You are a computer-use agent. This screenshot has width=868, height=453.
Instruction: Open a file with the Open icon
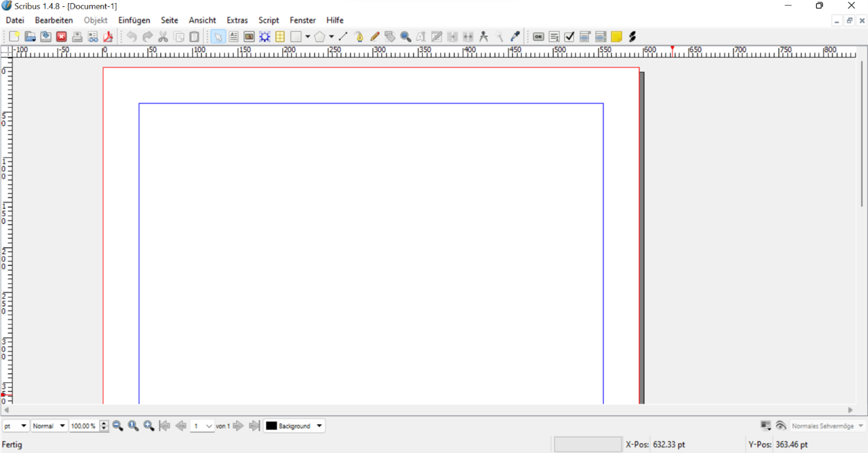point(29,37)
